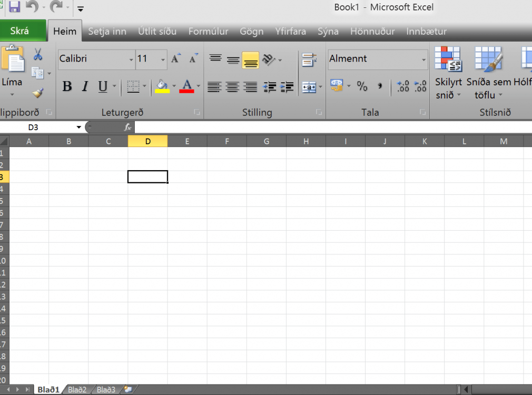The image size is (532, 395).
Task: Click the Increase Decimal icon
Action: [x=403, y=86]
